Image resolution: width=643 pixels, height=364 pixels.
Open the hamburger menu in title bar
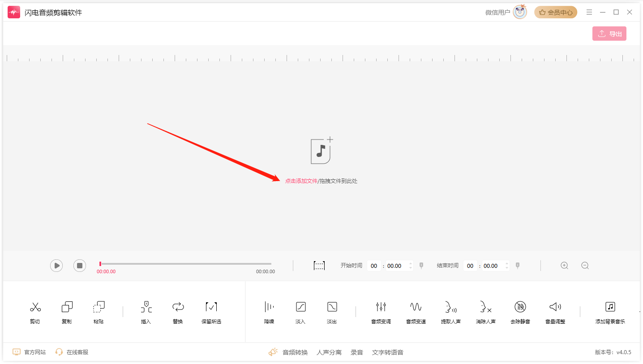(589, 12)
